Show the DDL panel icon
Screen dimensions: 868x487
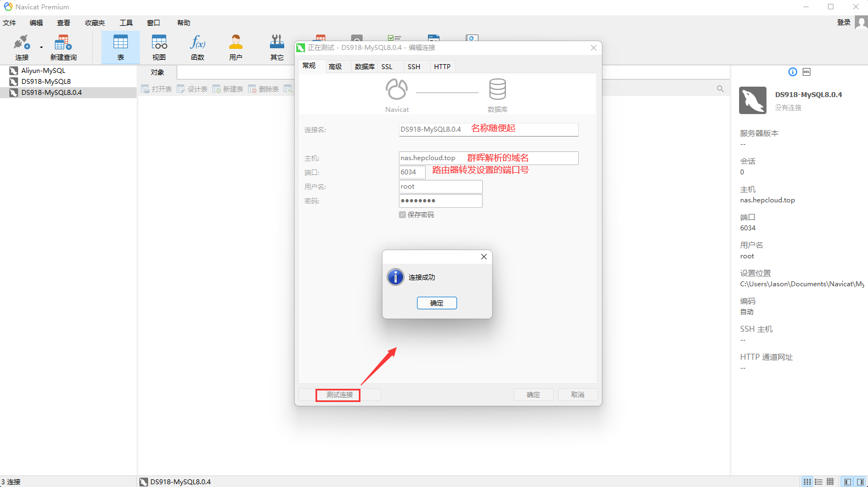(806, 72)
